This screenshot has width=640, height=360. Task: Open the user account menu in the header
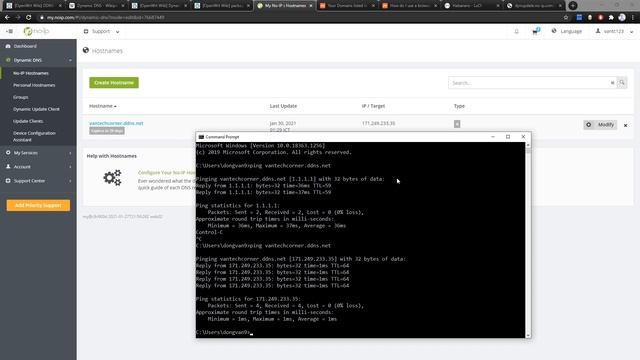(614, 31)
